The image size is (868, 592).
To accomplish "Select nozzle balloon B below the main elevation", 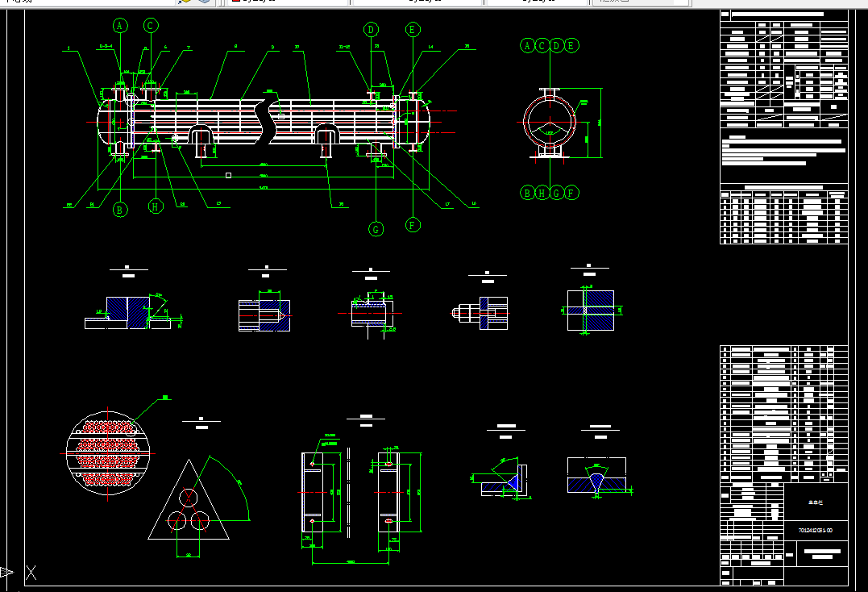I will click(x=119, y=210).
